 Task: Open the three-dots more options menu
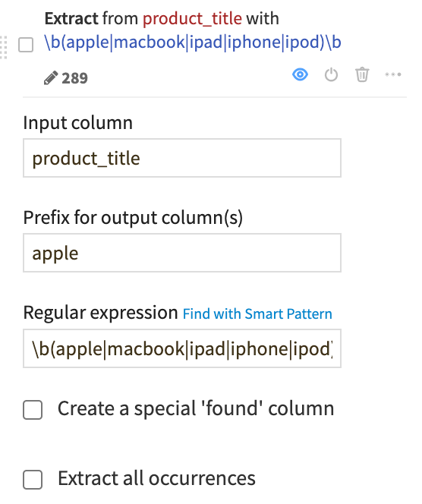pos(393,74)
